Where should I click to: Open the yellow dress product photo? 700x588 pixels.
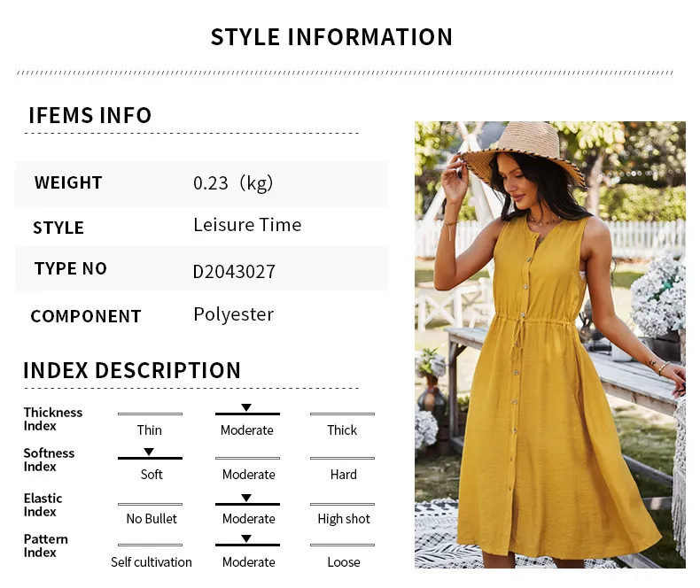549,344
